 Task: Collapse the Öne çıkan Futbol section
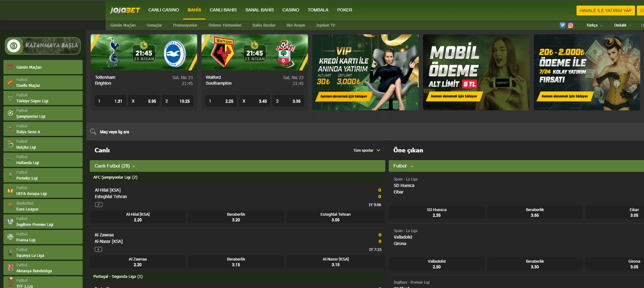point(516,166)
